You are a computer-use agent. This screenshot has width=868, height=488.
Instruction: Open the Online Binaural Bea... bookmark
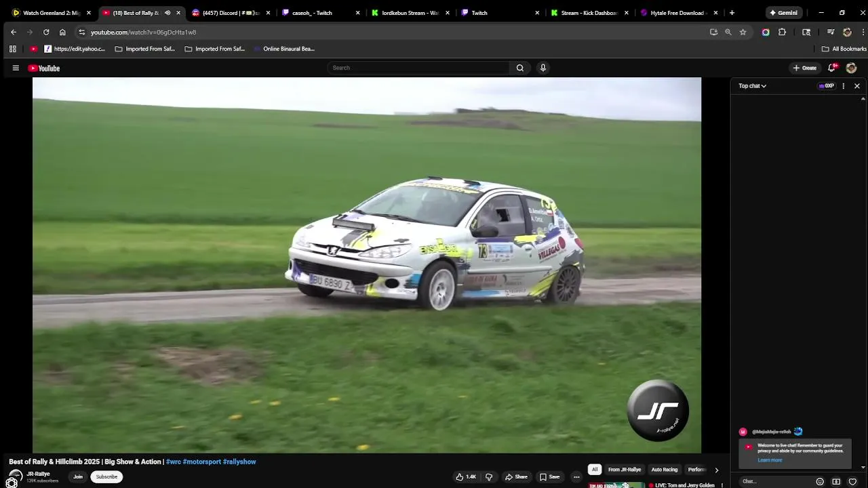283,49
